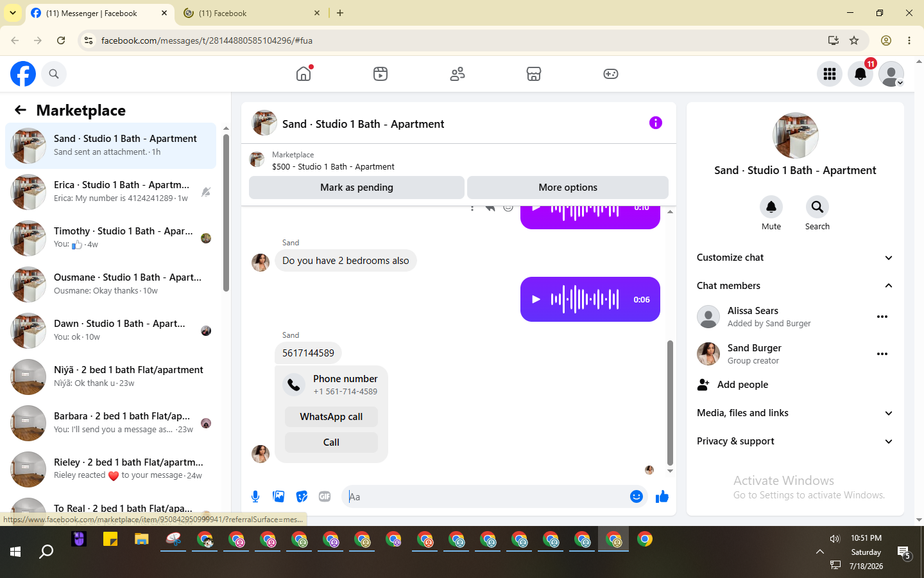Viewport: 924px width, 578px height.
Task: Open the notifications bell icon
Action: click(860, 74)
